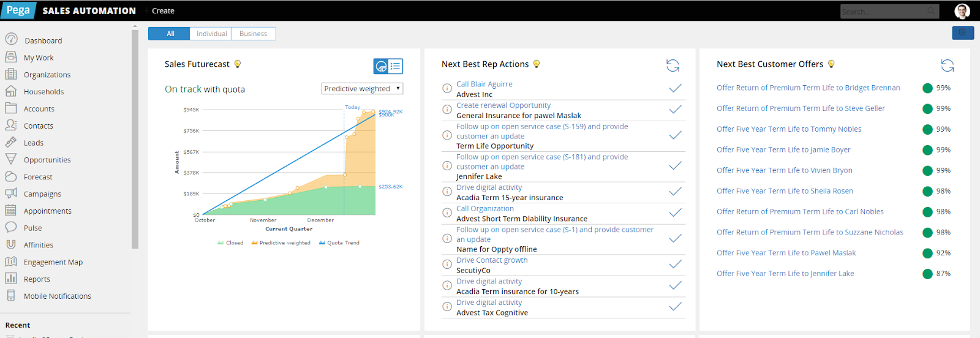Open user profile avatar
Screen dimensions: 980x338
[962, 10]
